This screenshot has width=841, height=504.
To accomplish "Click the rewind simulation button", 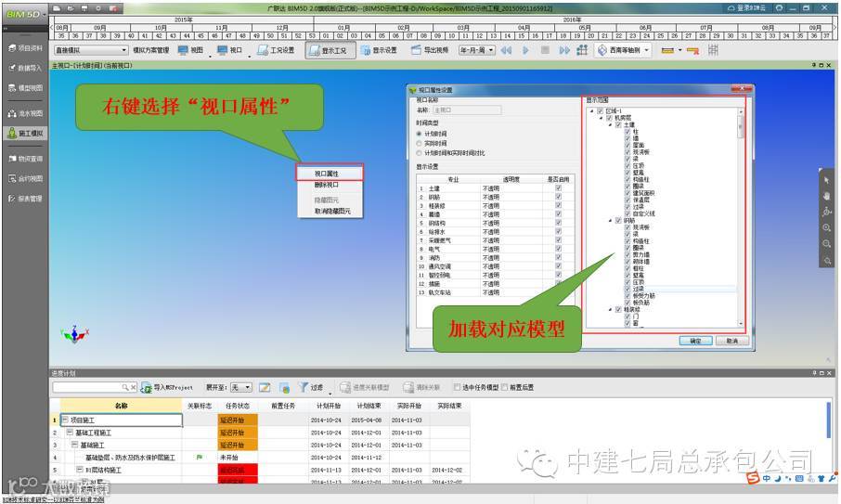I will pyautogui.click(x=506, y=50).
